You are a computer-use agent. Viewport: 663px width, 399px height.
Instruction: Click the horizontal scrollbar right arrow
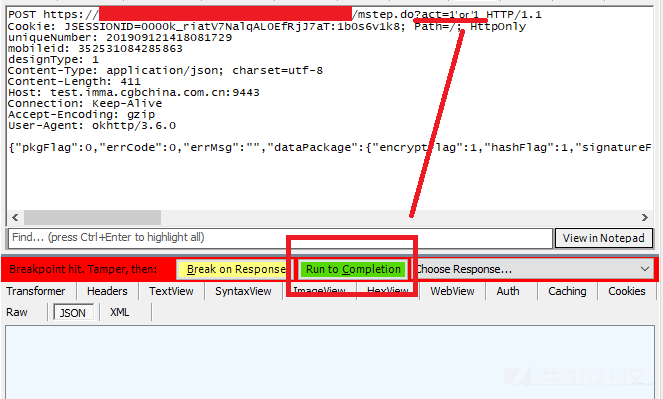pos(644,218)
